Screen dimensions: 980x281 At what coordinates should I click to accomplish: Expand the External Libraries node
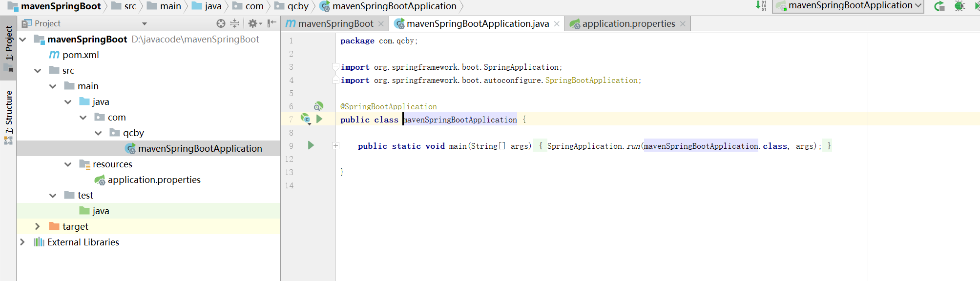(22, 242)
